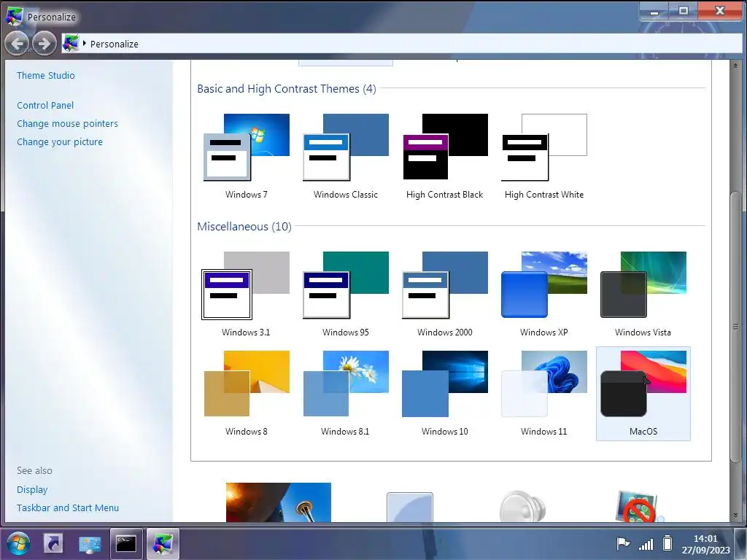Open the clock showing 14:01

(705, 544)
